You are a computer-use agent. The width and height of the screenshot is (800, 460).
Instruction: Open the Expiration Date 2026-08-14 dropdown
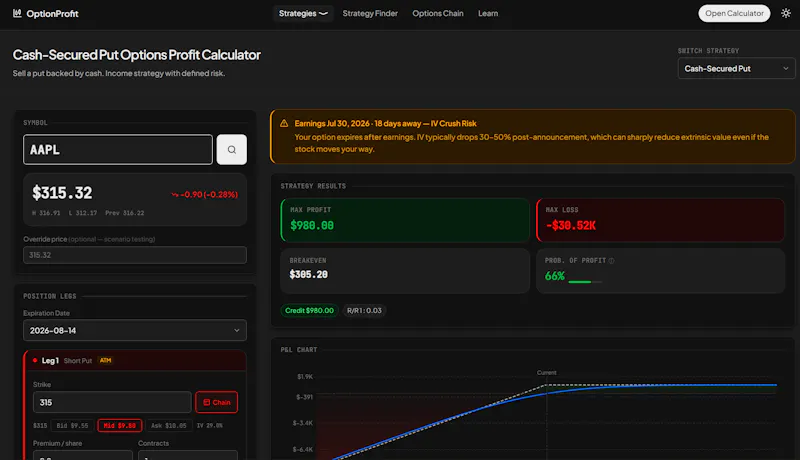(x=135, y=330)
